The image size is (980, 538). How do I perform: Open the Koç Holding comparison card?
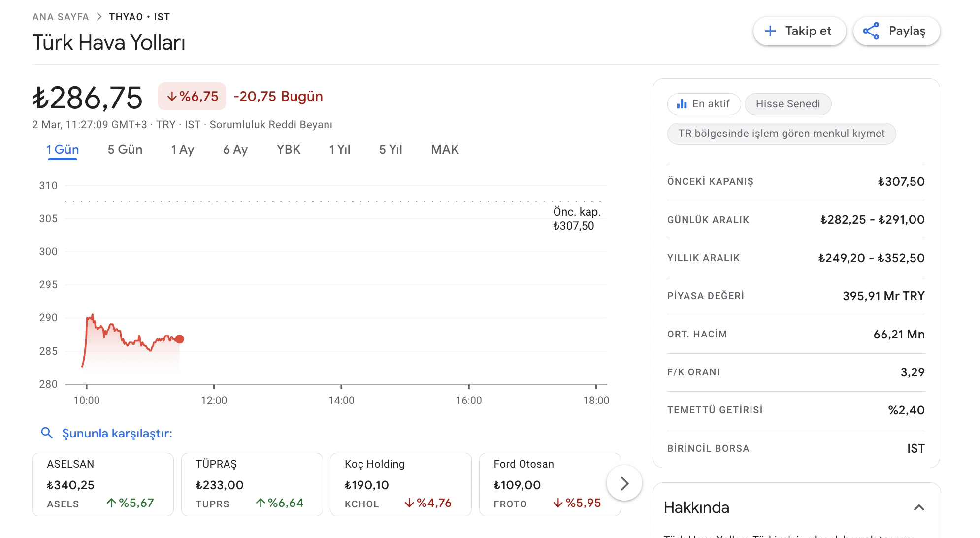click(x=400, y=484)
